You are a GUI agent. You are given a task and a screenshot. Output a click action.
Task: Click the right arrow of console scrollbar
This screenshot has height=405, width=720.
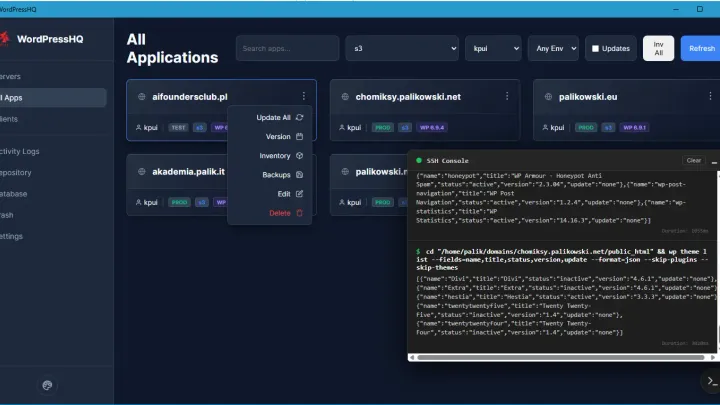click(713, 357)
